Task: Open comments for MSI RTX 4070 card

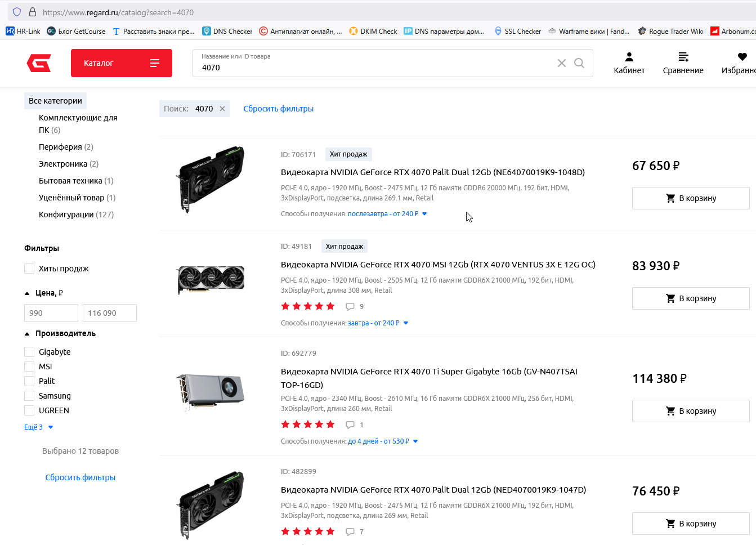Action: click(x=350, y=307)
